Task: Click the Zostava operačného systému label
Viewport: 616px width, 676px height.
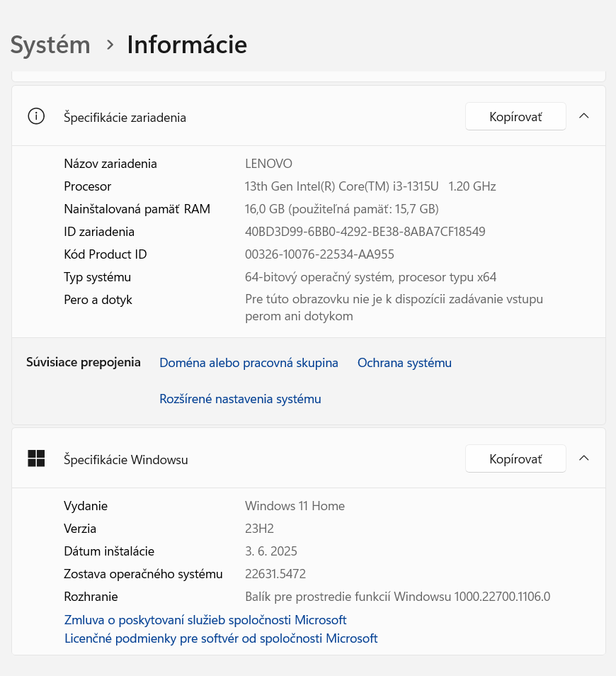Action: [143, 574]
